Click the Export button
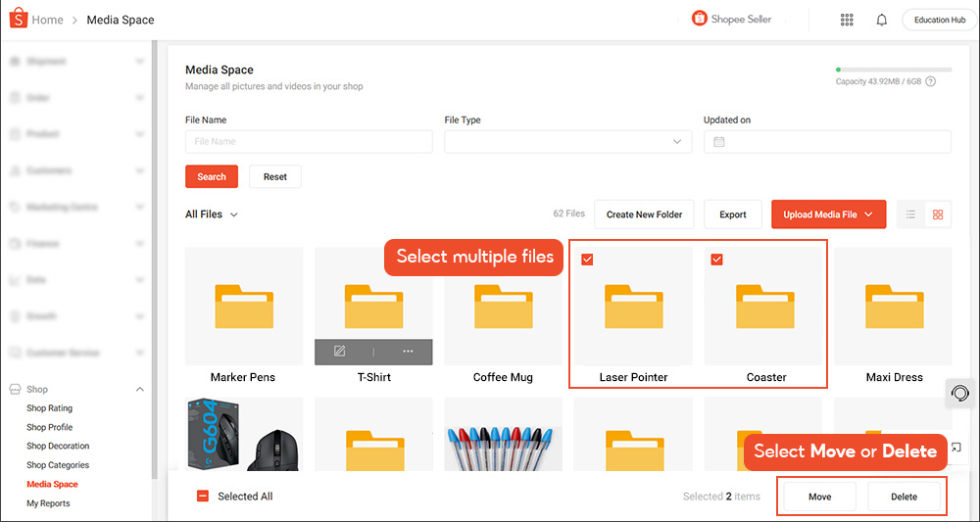Screen dimensions: 980x522 click(x=732, y=214)
